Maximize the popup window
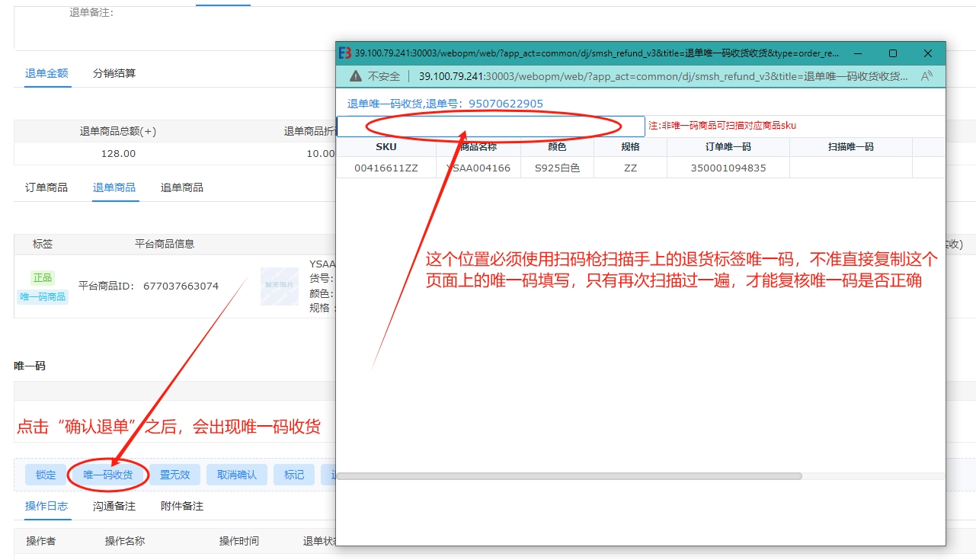The height and width of the screenshot is (560, 976). 893,53
